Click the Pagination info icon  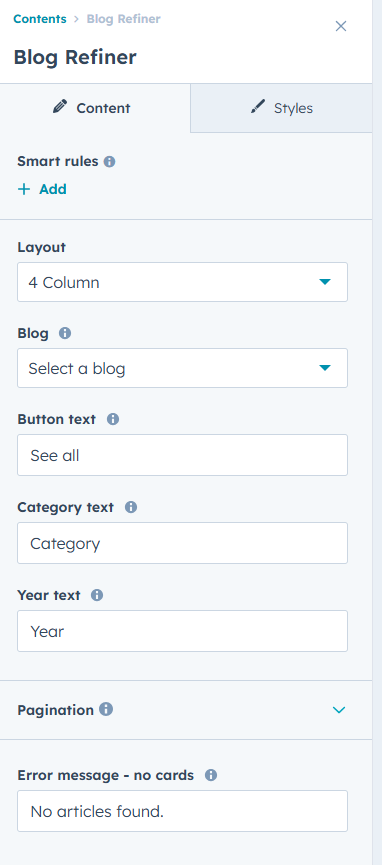[x=106, y=709]
